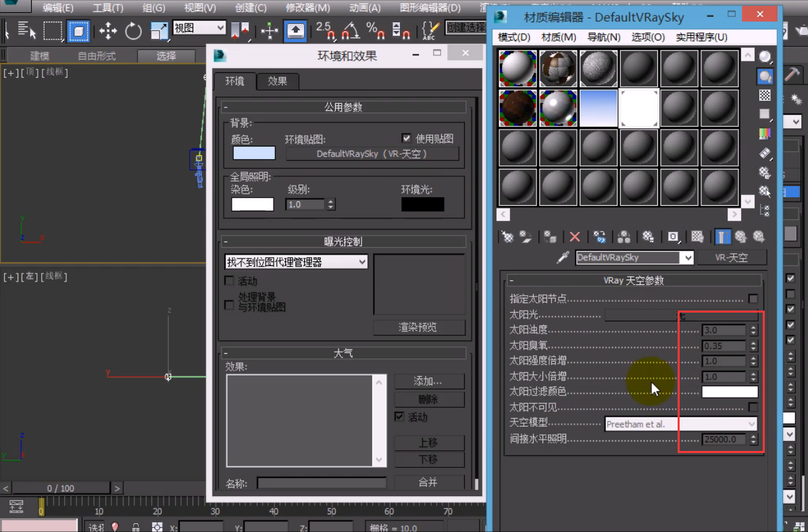Toggle the Angle Snap icon

350,30
